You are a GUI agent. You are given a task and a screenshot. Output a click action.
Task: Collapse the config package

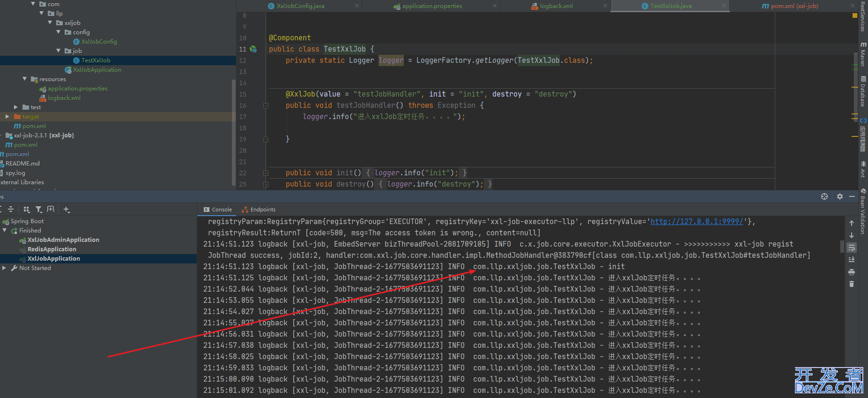pyautogui.click(x=59, y=32)
